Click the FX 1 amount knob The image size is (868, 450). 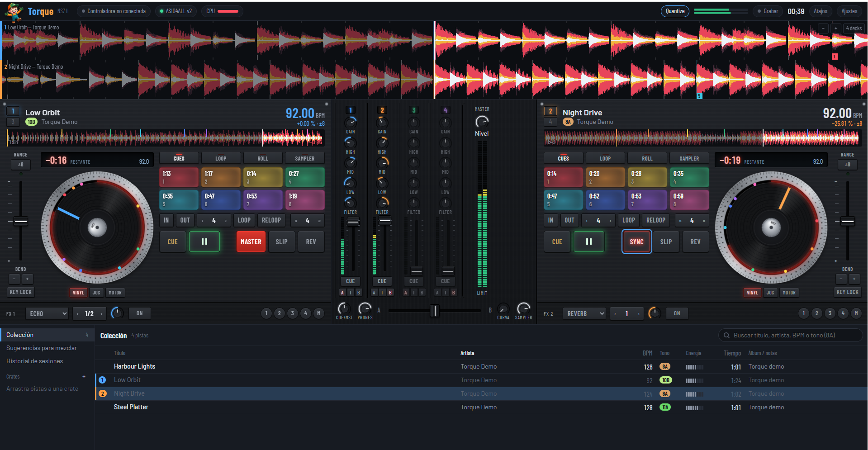tap(117, 313)
